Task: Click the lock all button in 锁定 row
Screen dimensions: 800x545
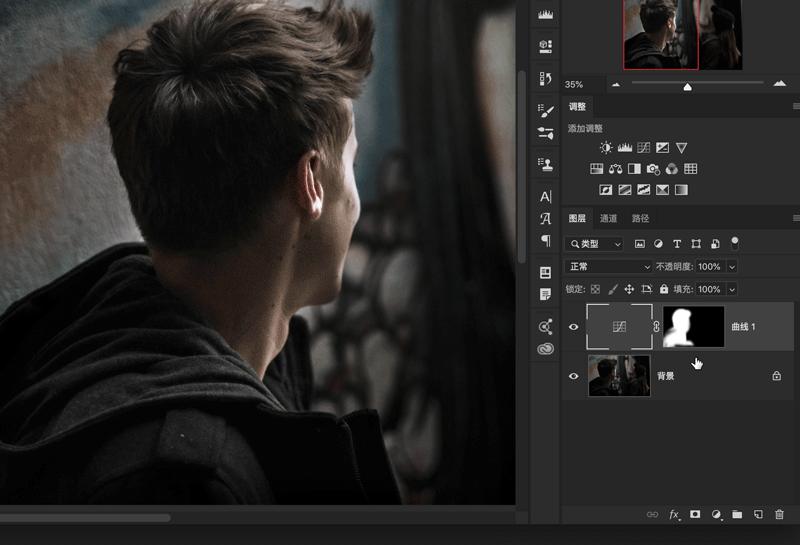Action: pyautogui.click(x=663, y=289)
